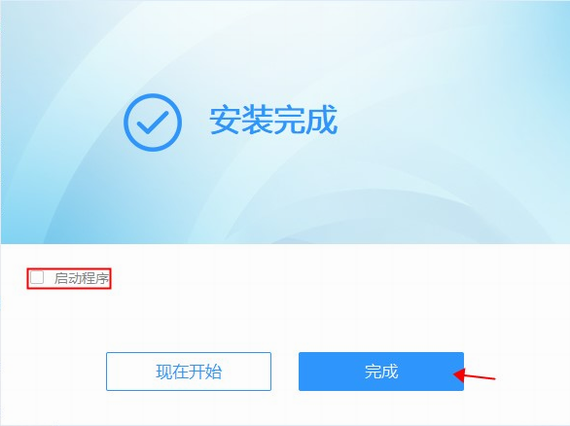This screenshot has height=426, width=570.
Task: Click the red arrowhead beside the 完成 button
Action: 459,375
